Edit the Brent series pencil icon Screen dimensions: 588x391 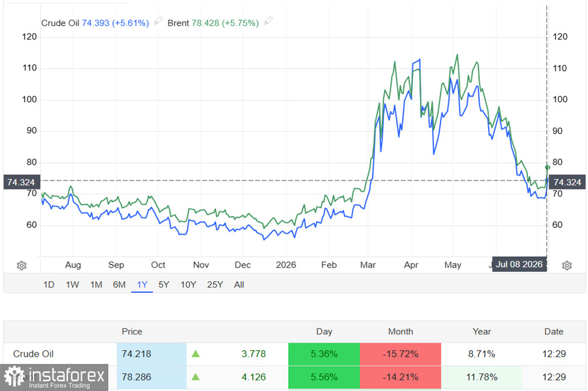point(268,20)
